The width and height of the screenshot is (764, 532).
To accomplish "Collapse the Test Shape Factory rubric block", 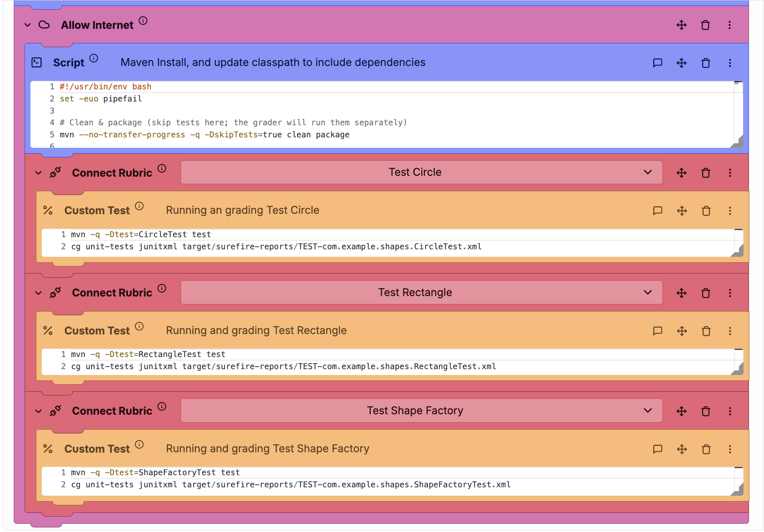I will [x=38, y=411].
